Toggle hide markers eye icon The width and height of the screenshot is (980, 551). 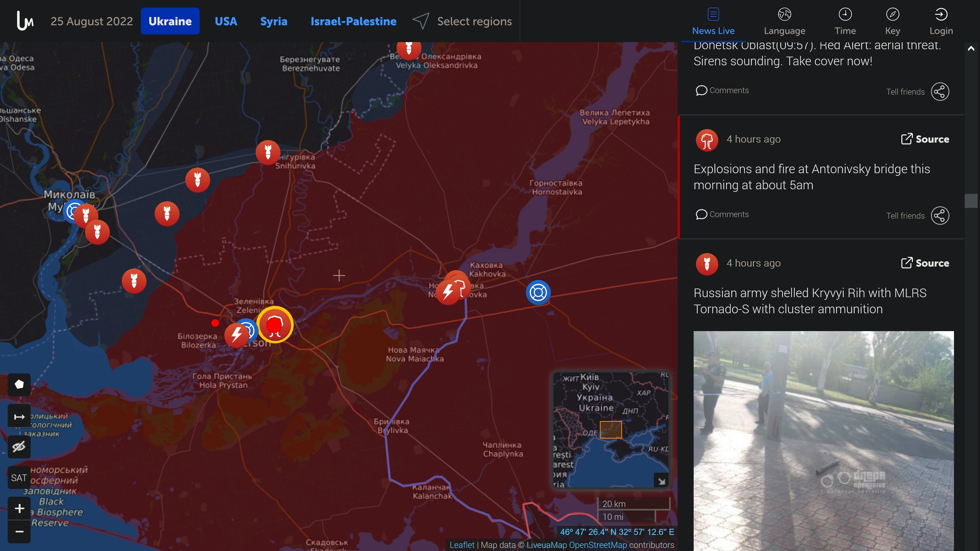tap(19, 446)
